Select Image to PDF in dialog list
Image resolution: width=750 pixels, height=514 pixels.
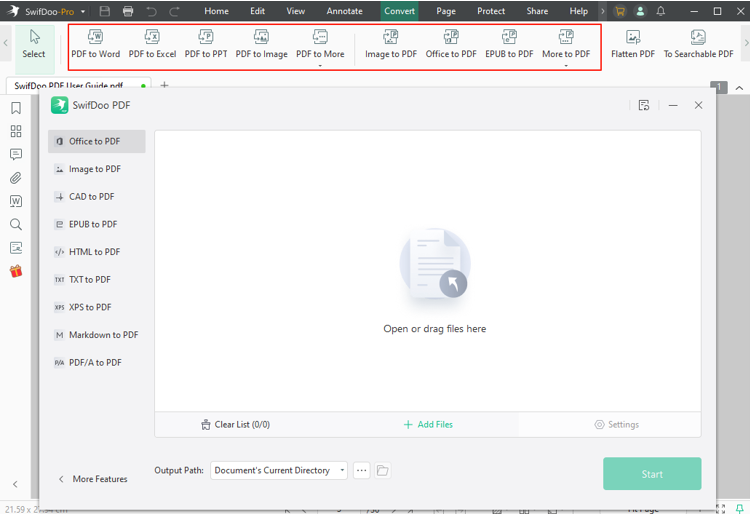point(97,169)
